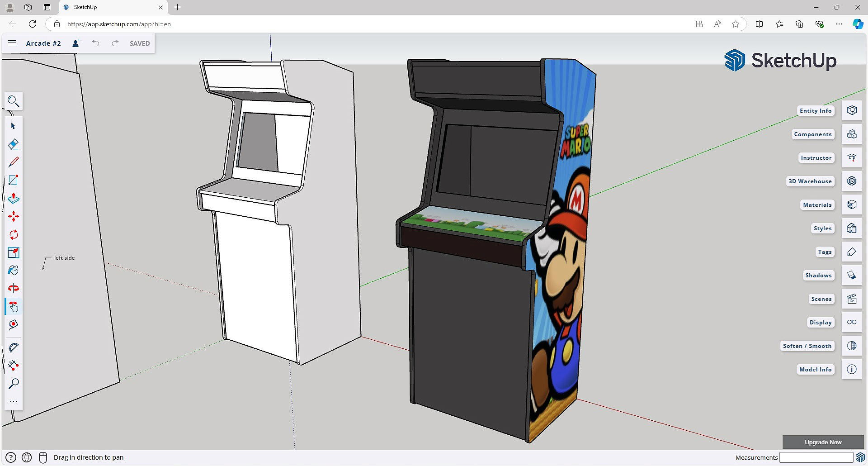The width and height of the screenshot is (868, 466).
Task: Click the Measurements input box
Action: [816, 457]
